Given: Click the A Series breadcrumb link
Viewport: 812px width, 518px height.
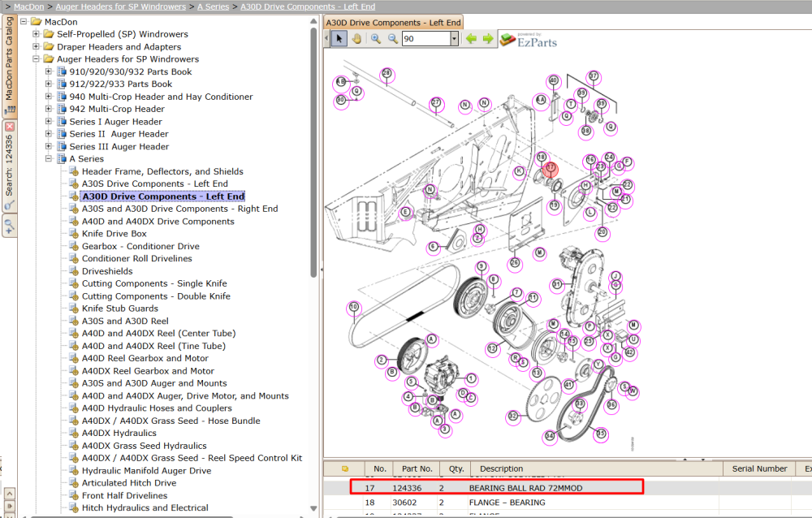Looking at the screenshot, I should click(213, 6).
